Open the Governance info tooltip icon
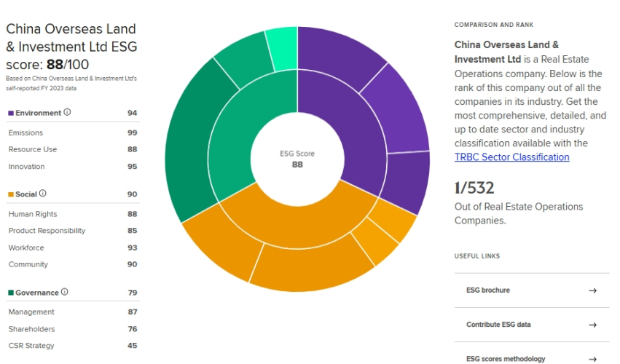The width and height of the screenshot is (620, 364). pyautogui.click(x=64, y=292)
